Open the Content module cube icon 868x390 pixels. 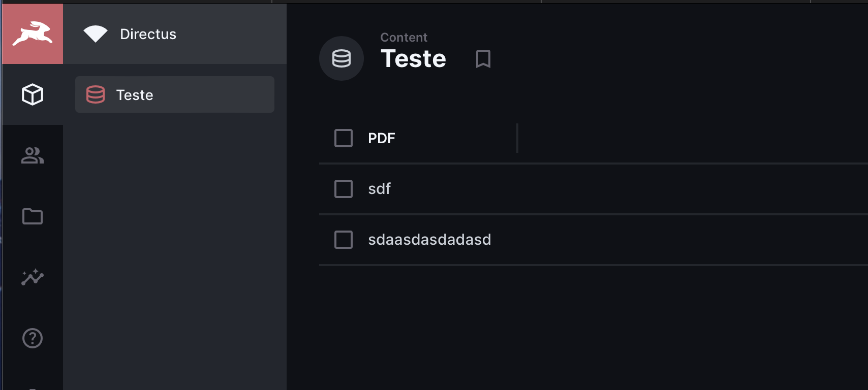(x=33, y=94)
